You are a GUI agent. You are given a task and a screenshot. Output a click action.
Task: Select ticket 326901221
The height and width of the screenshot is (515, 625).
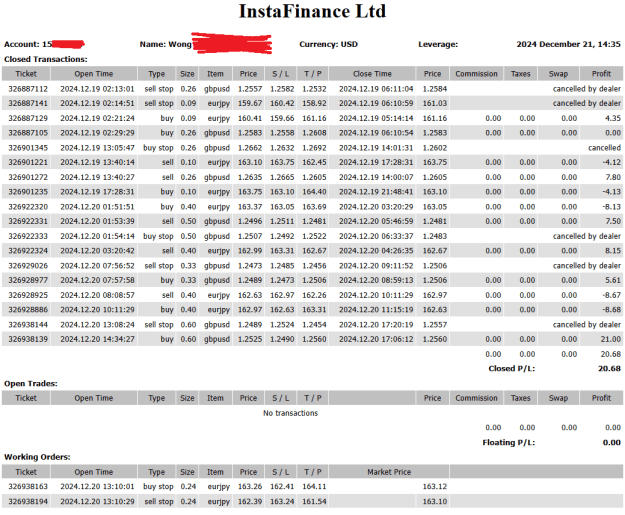tap(28, 163)
